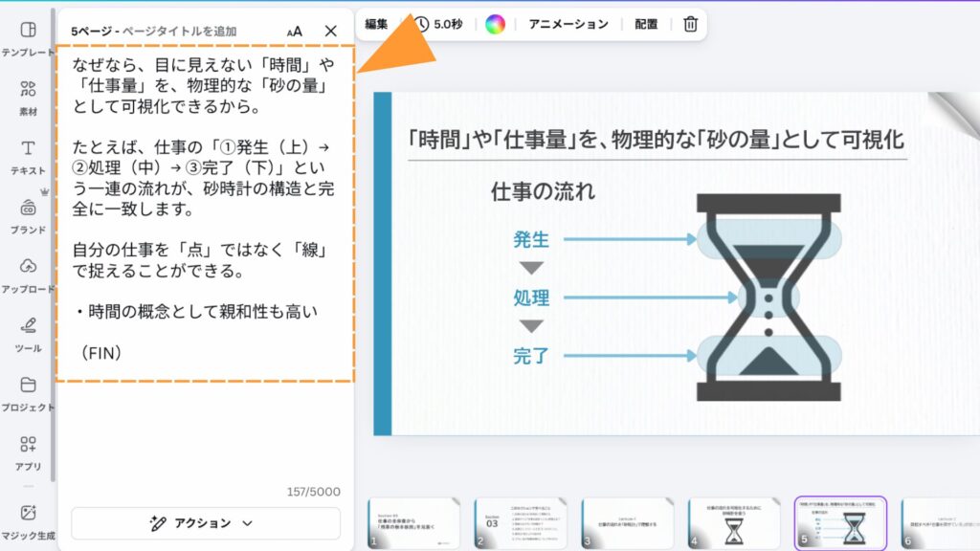The width and height of the screenshot is (980, 551).
Task: Select page 3 thumbnail in filmstrip
Action: point(627,523)
